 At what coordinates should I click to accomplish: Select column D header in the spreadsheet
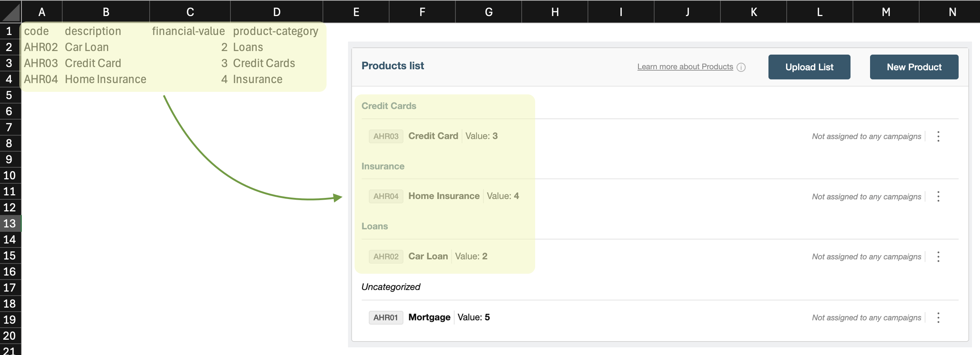pyautogui.click(x=276, y=11)
